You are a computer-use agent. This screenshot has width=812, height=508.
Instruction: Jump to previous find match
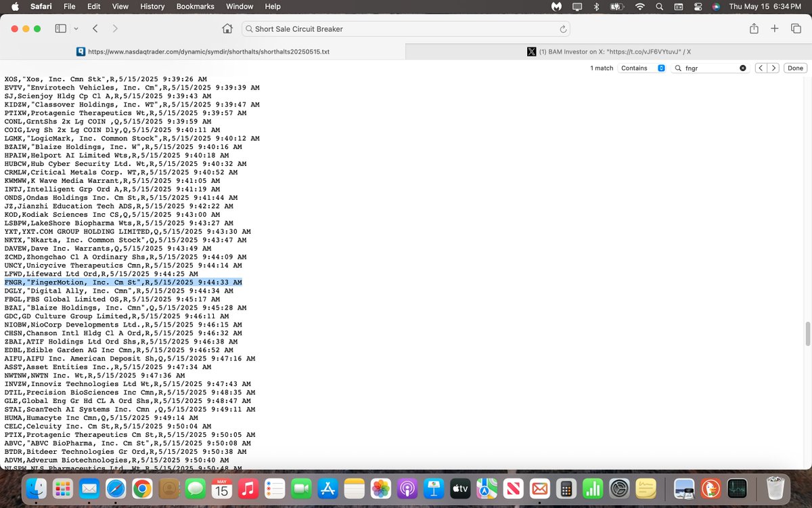tap(761, 68)
